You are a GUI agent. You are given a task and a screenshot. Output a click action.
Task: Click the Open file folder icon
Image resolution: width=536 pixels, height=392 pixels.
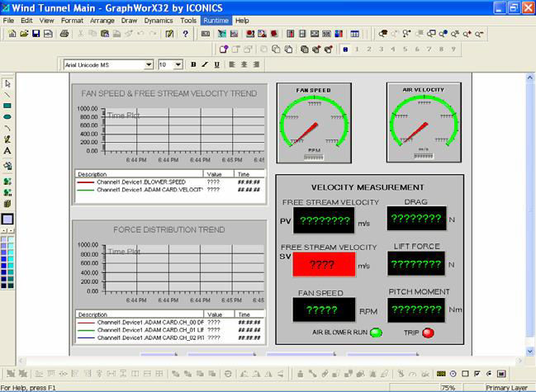pyautogui.click(x=24, y=34)
